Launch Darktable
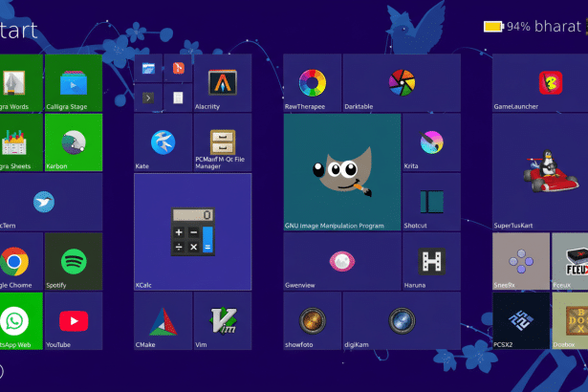The width and height of the screenshot is (588, 392). click(x=402, y=83)
